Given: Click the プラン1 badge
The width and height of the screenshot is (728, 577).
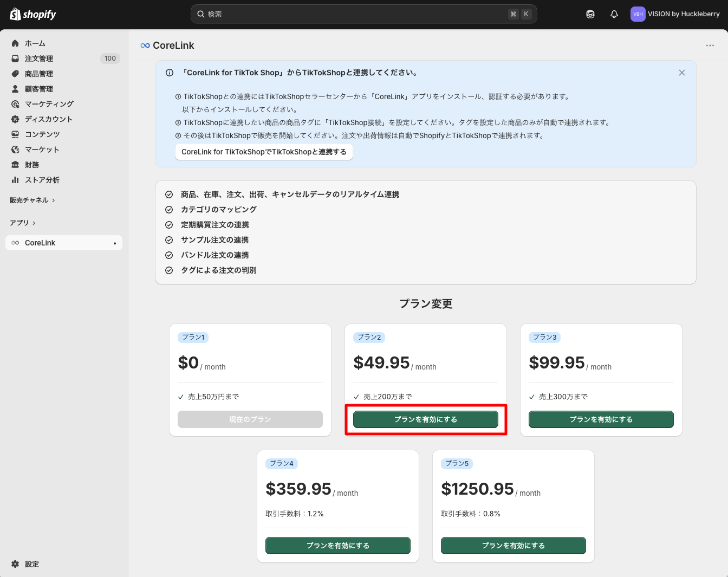Looking at the screenshot, I should pos(193,337).
